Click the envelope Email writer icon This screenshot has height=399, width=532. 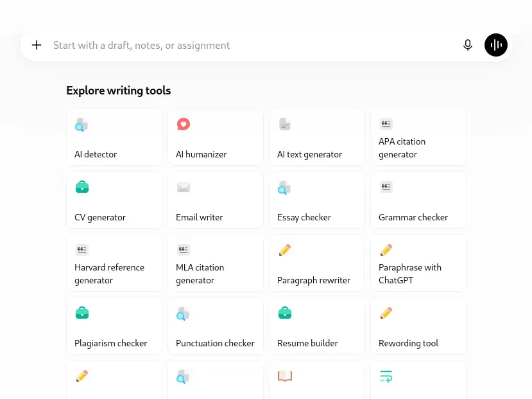tap(183, 187)
